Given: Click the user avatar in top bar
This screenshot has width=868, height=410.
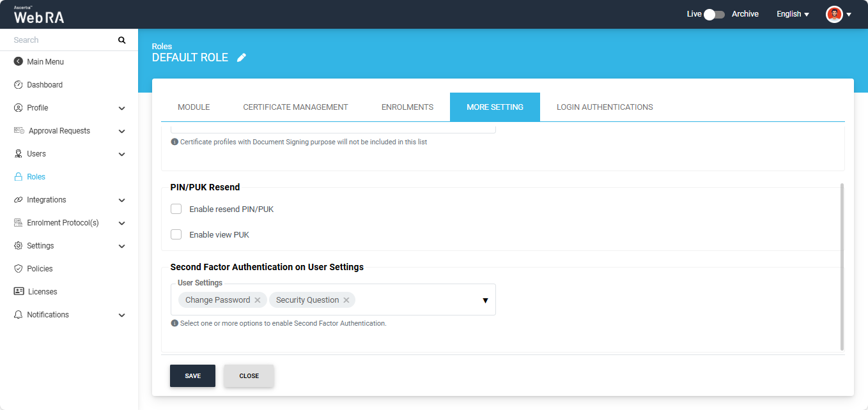Looking at the screenshot, I should (x=834, y=14).
